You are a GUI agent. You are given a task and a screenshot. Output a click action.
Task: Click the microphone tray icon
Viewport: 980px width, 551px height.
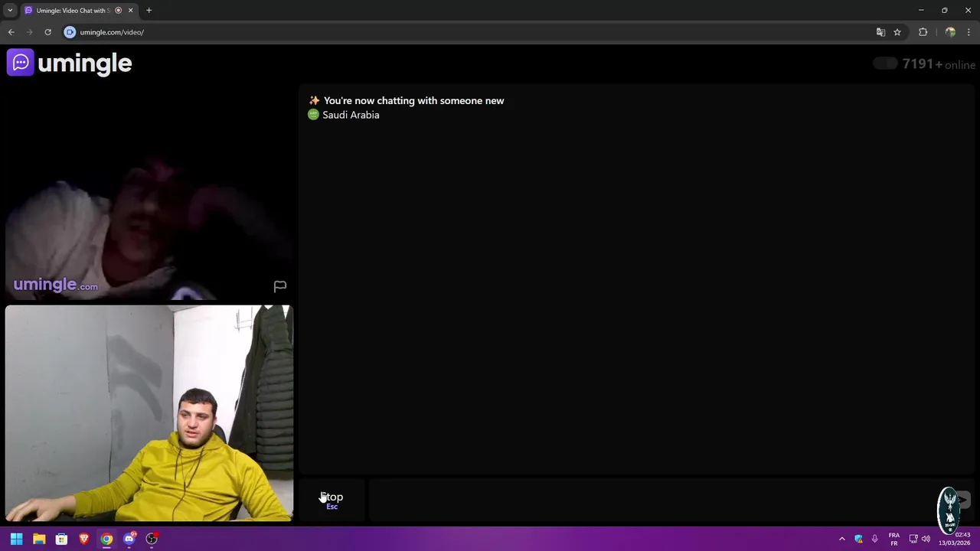pyautogui.click(x=874, y=539)
